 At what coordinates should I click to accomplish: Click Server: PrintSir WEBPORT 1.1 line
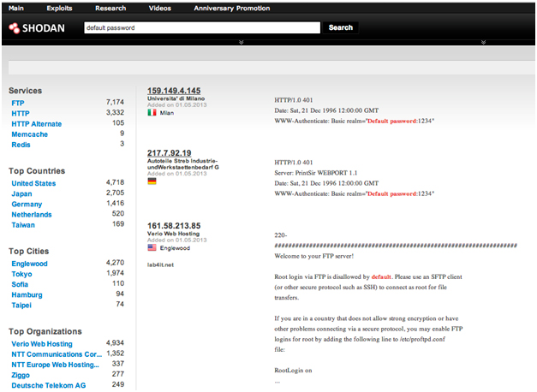click(316, 173)
